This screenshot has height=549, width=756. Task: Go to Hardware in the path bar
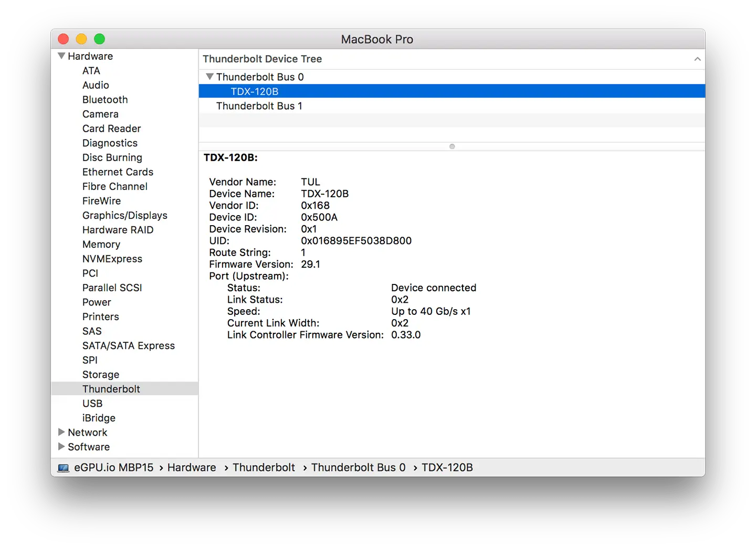(x=192, y=468)
